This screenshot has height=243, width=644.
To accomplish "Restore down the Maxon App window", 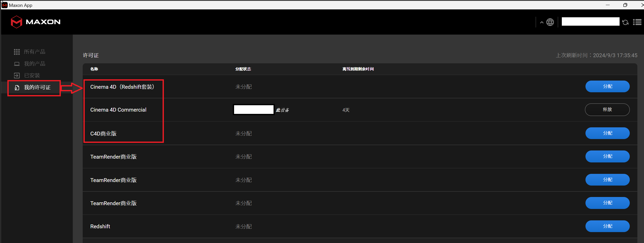I will [625, 5].
